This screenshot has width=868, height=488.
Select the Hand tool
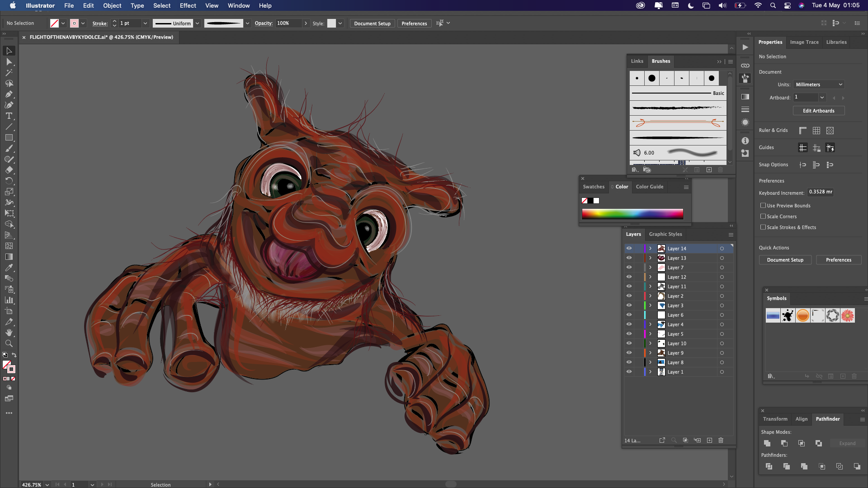9,333
